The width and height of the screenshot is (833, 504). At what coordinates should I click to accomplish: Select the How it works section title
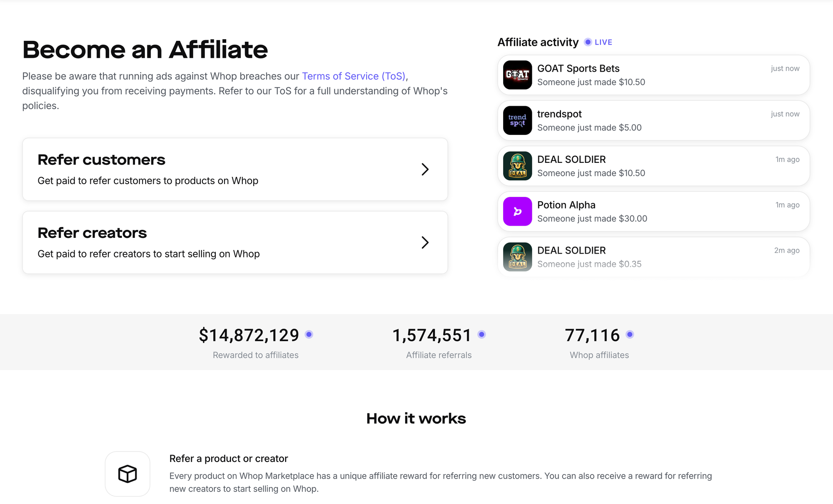point(416,418)
